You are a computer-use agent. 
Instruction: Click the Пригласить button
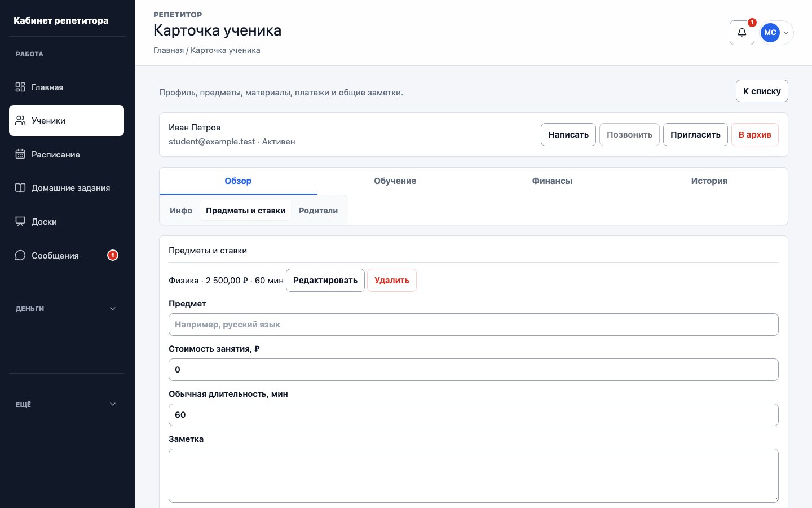695,135
